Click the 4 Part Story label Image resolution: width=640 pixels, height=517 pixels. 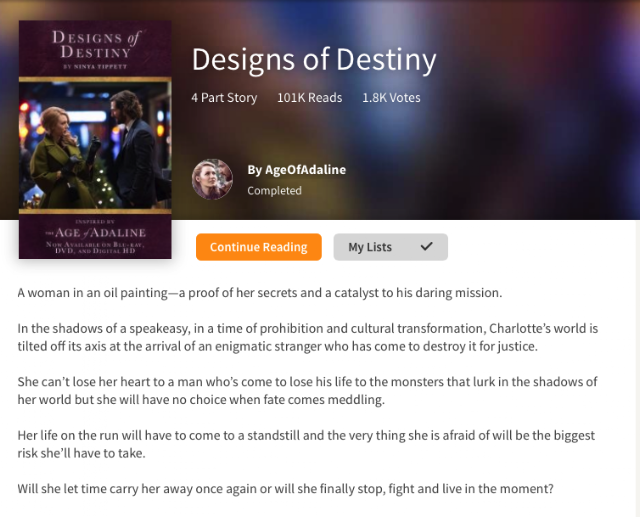(224, 98)
